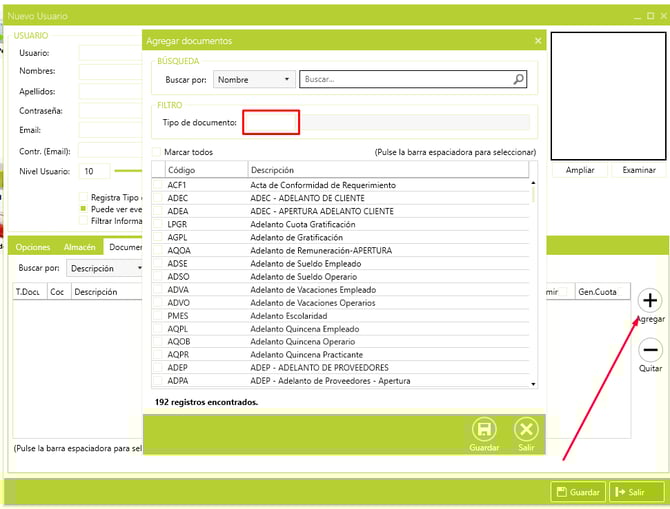Open the Buscar por Descripción dropdown
Image resolution: width=670 pixels, height=509 pixels.
tap(106, 268)
